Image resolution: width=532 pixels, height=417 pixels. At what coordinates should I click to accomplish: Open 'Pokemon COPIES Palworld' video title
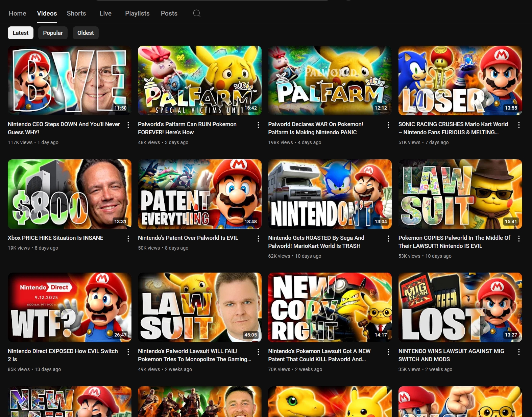(x=454, y=242)
